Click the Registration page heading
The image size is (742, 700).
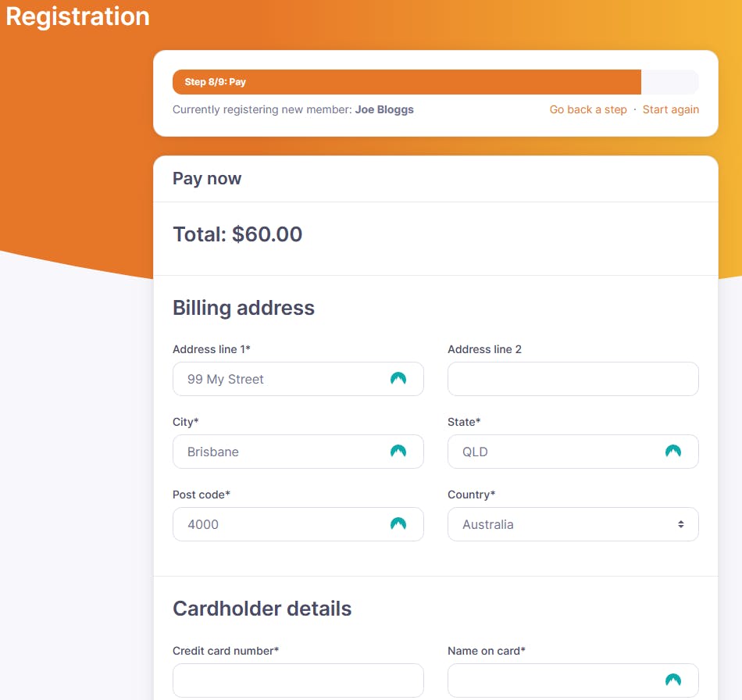pos(77,16)
